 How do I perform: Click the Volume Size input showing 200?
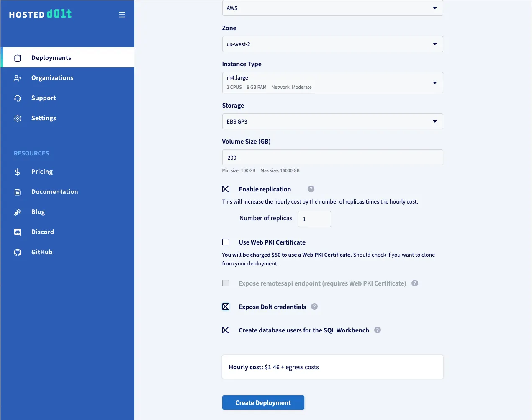pyautogui.click(x=332, y=157)
